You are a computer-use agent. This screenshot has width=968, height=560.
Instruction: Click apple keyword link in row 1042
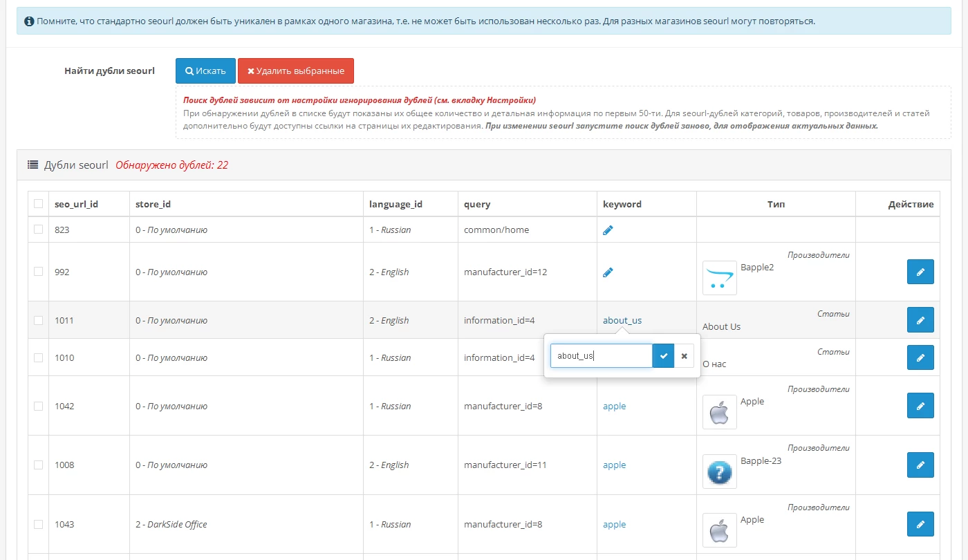pyautogui.click(x=614, y=407)
